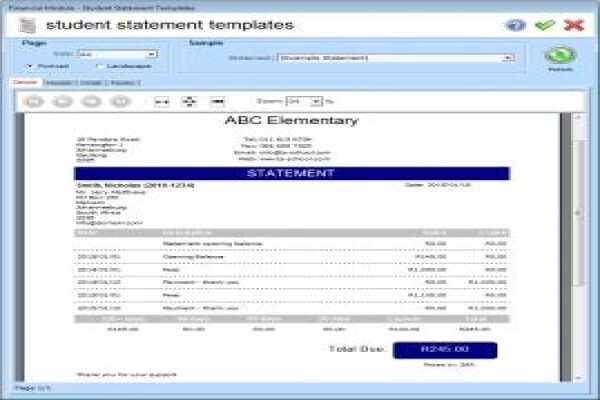Open the page Size dropdown

click(117, 54)
